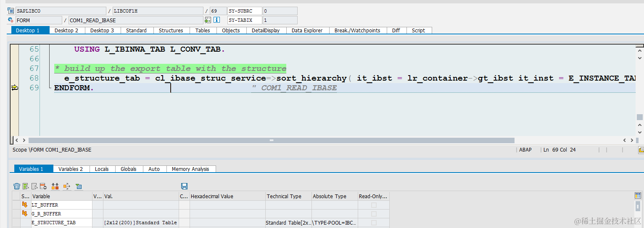The height and width of the screenshot is (228, 644).
Task: Click the delete row icon with red minus
Action: point(43,186)
